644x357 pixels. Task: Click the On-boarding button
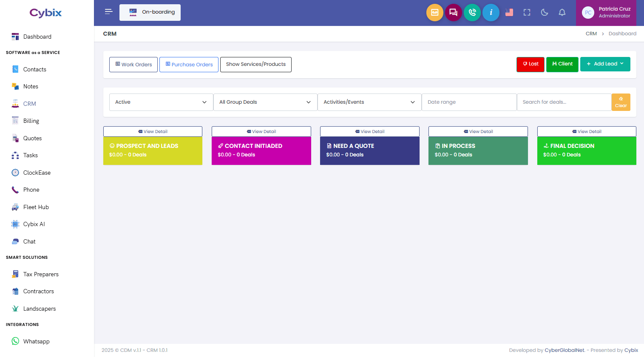click(x=150, y=12)
